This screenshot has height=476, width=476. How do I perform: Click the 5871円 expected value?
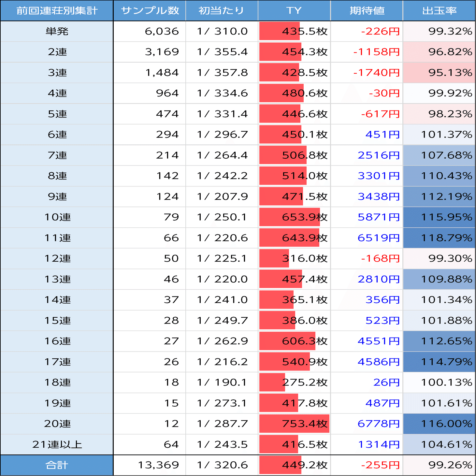coord(367,217)
